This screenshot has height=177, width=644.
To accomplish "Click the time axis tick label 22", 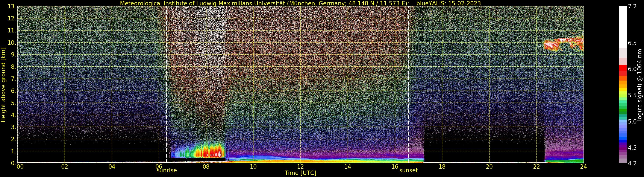I will (x=536, y=167).
